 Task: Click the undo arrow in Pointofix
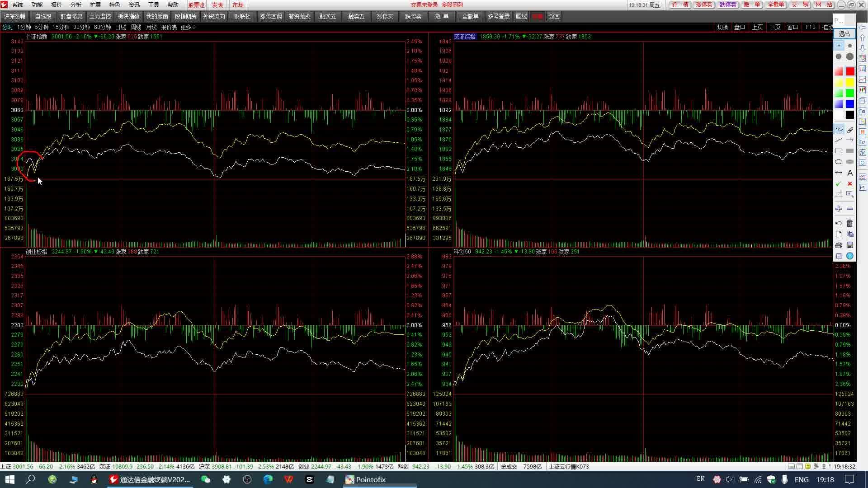[839, 223]
